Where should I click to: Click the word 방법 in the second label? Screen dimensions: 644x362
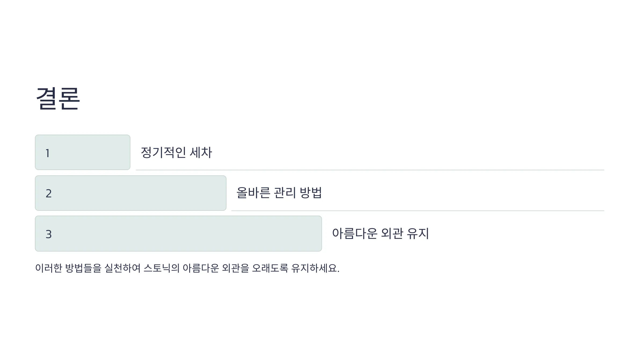click(x=311, y=193)
